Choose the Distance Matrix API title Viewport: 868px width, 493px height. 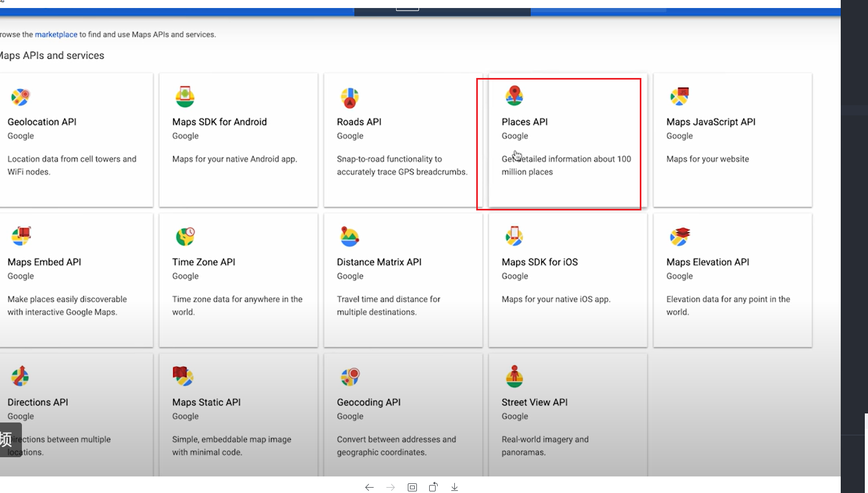coord(379,262)
